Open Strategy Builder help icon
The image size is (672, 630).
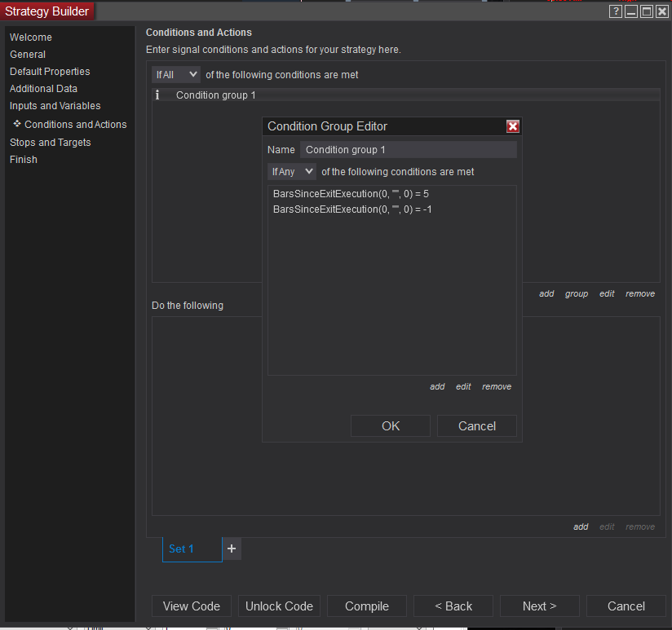[616, 11]
